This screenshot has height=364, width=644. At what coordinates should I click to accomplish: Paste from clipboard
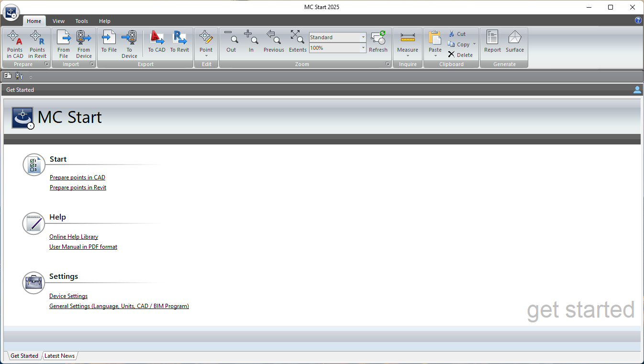[x=435, y=41]
